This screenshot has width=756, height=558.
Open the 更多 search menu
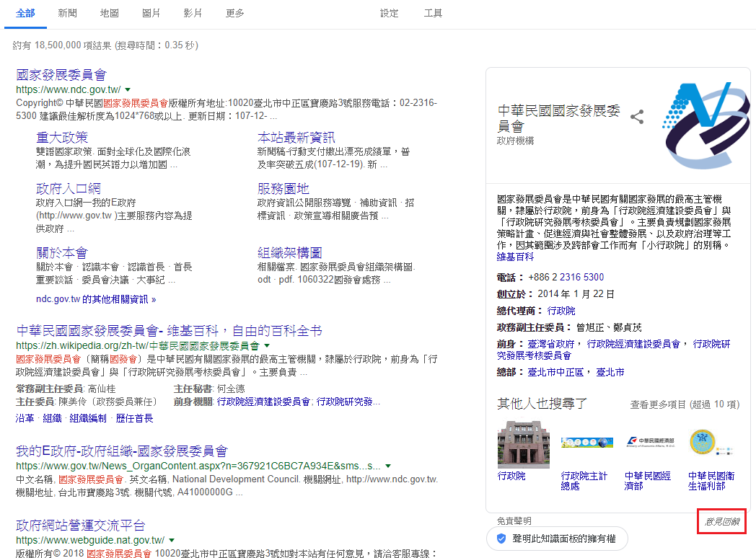(234, 13)
